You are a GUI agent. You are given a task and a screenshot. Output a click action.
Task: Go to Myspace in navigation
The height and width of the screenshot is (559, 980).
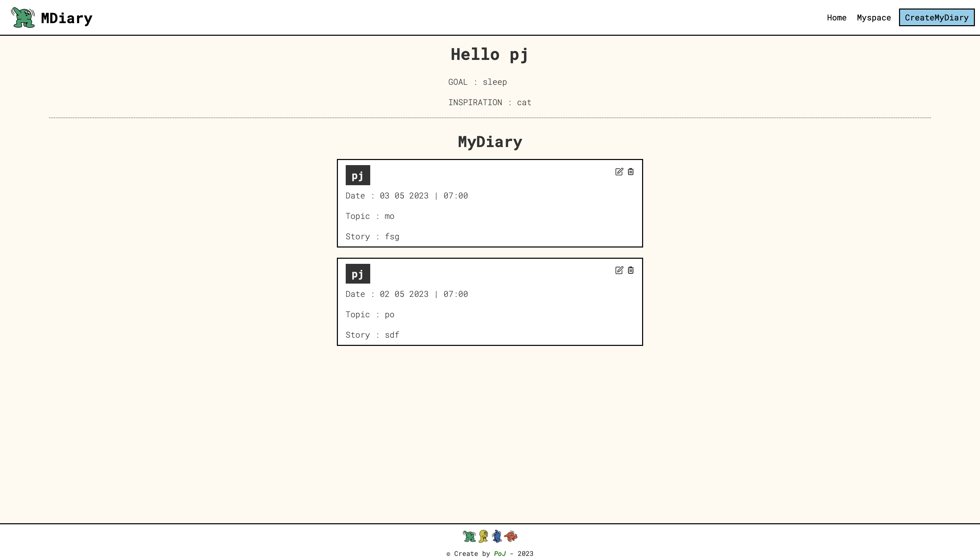[x=874, y=18]
